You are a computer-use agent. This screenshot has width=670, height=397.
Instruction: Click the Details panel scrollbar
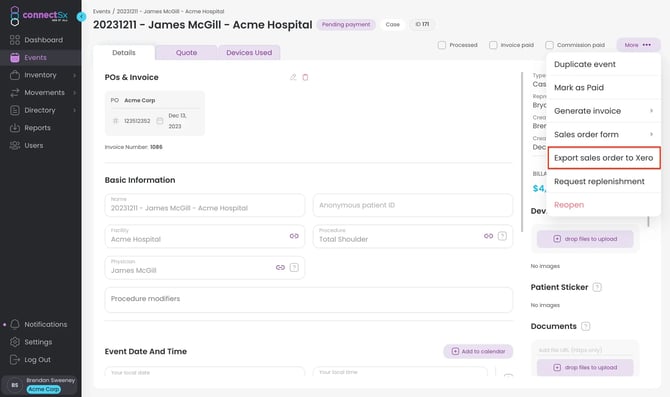click(x=522, y=152)
